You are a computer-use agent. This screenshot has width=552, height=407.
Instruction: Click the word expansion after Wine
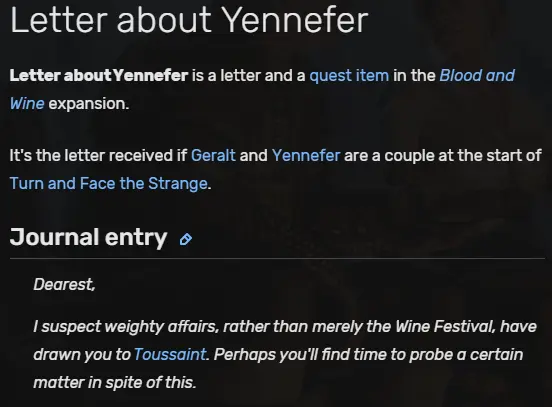point(89,104)
